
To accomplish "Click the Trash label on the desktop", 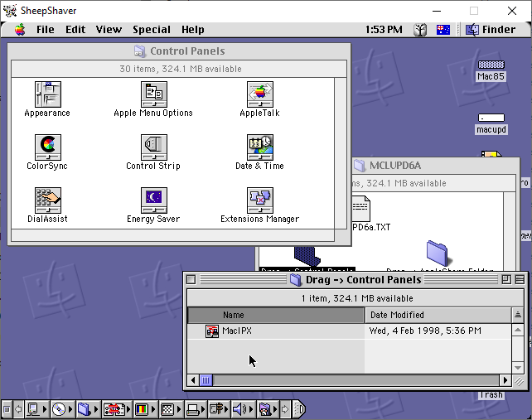I will 491,395.
